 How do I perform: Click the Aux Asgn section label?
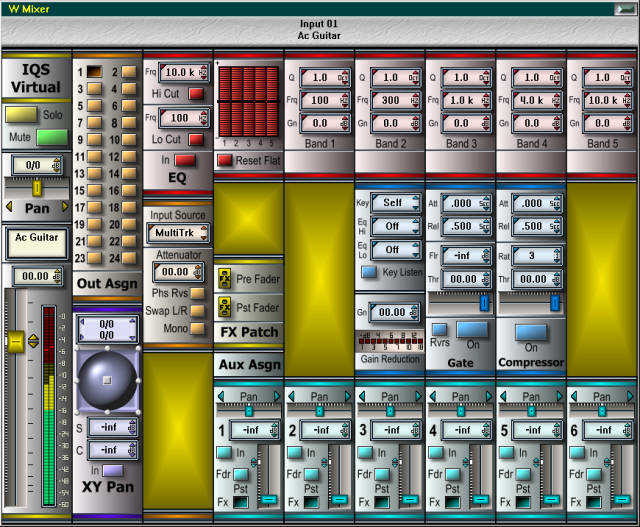click(x=248, y=366)
